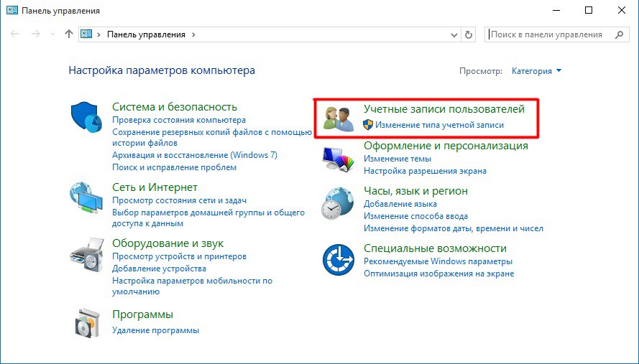Click Изменение способа ввода link
The image size is (639, 364).
click(x=415, y=216)
